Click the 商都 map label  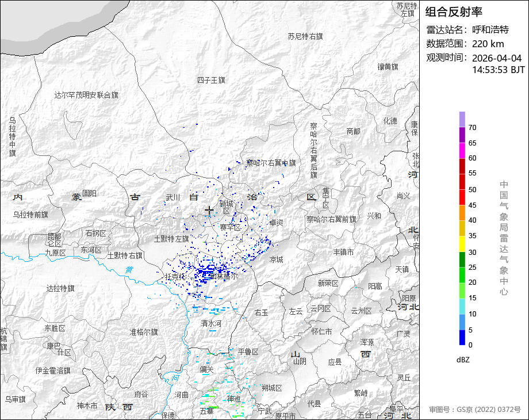click(x=354, y=131)
